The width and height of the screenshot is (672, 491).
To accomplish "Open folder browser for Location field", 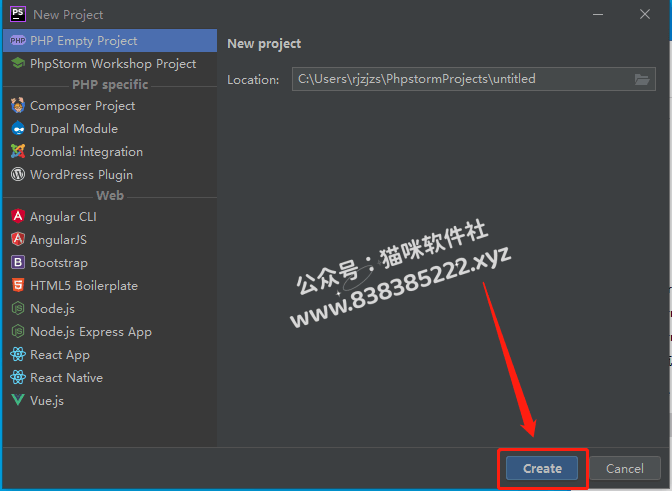I will pos(642,79).
